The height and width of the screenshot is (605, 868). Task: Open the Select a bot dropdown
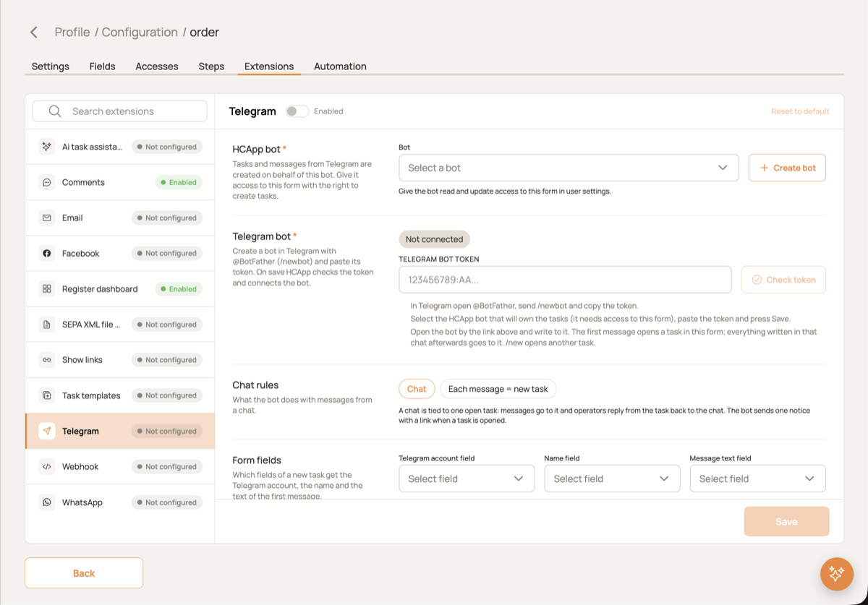click(569, 168)
